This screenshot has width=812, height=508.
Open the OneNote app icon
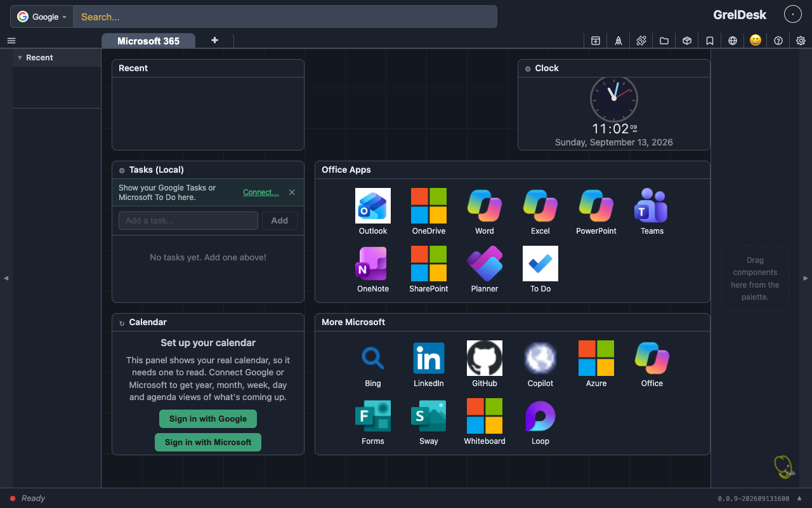coord(373,264)
